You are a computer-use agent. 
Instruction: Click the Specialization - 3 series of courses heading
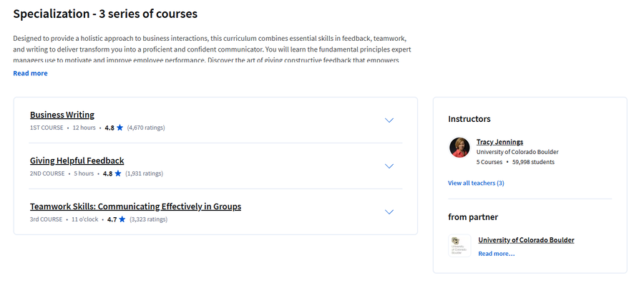tap(105, 14)
